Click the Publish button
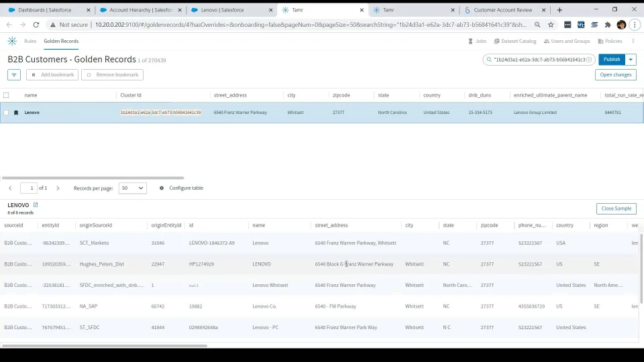This screenshot has width=644, height=362. point(612,60)
